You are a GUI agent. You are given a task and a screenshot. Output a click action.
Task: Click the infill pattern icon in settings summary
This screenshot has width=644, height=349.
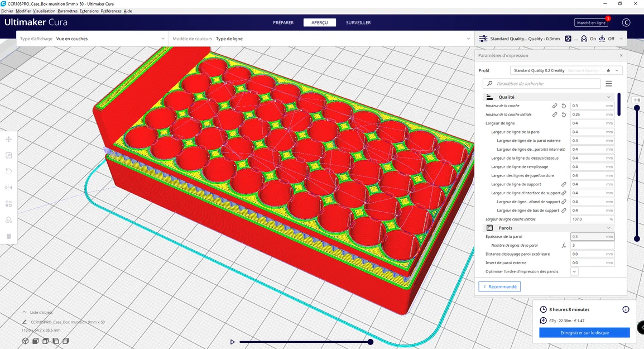(x=568, y=39)
